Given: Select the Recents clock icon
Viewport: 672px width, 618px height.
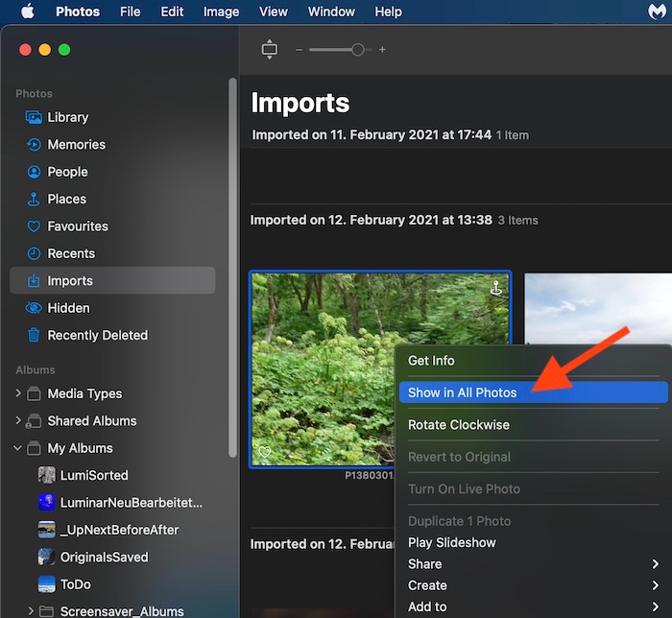Looking at the screenshot, I should point(34,253).
